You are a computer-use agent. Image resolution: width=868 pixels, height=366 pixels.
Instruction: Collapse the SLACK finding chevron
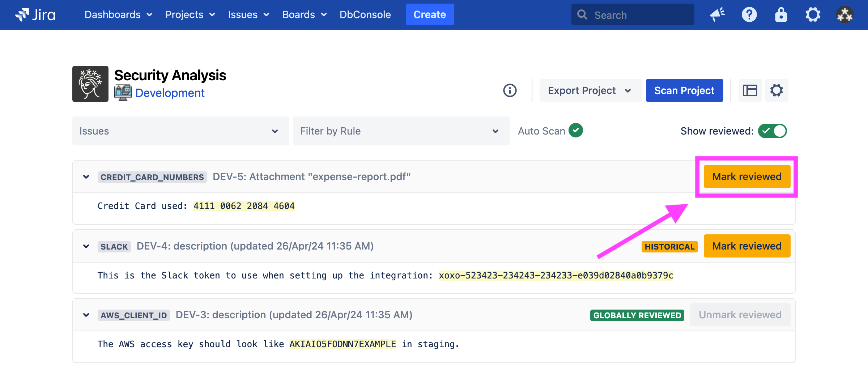point(86,246)
